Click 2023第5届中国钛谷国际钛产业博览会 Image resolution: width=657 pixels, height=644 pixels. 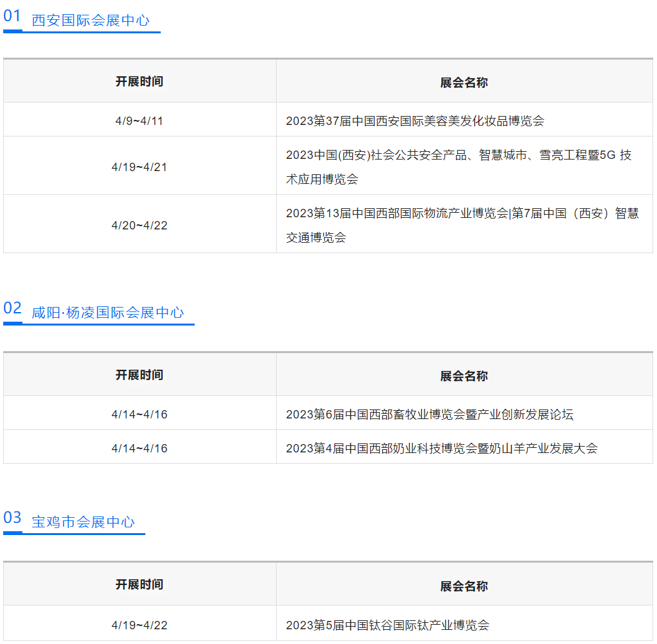tap(387, 625)
